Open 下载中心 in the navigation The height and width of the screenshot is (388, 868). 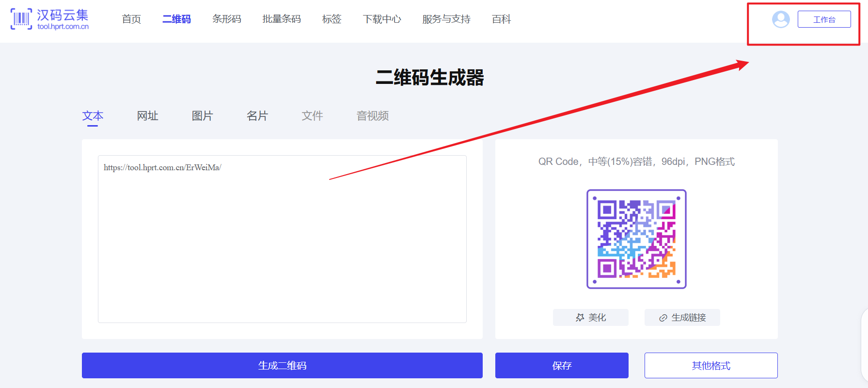382,19
